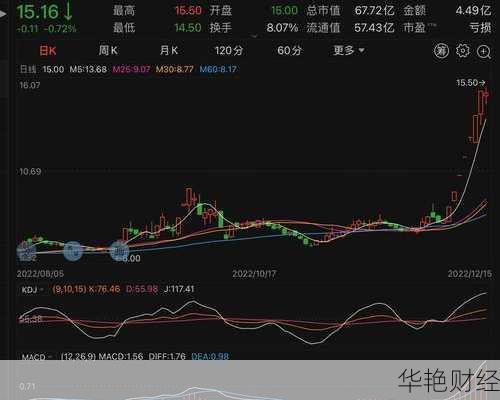Click the MACD:1.56 value
Viewport: 500px width, 400px height.
pyautogui.click(x=121, y=356)
